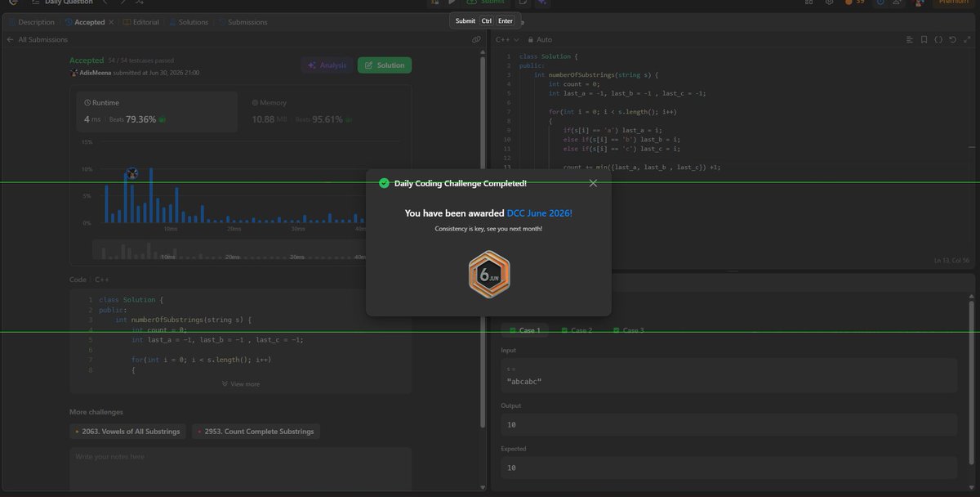Click the top Submit button

click(x=488, y=2)
